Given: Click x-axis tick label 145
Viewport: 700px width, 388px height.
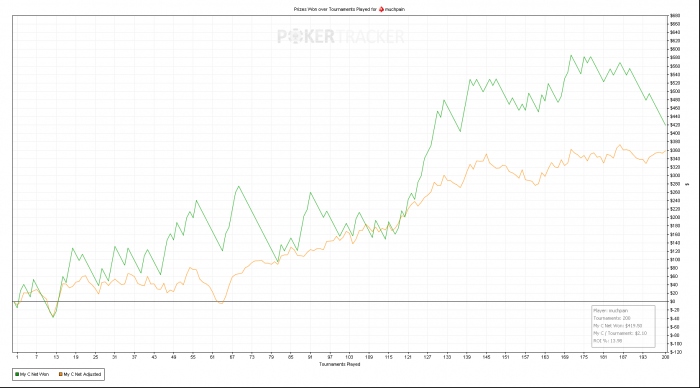Looking at the screenshot, I should [x=486, y=357].
